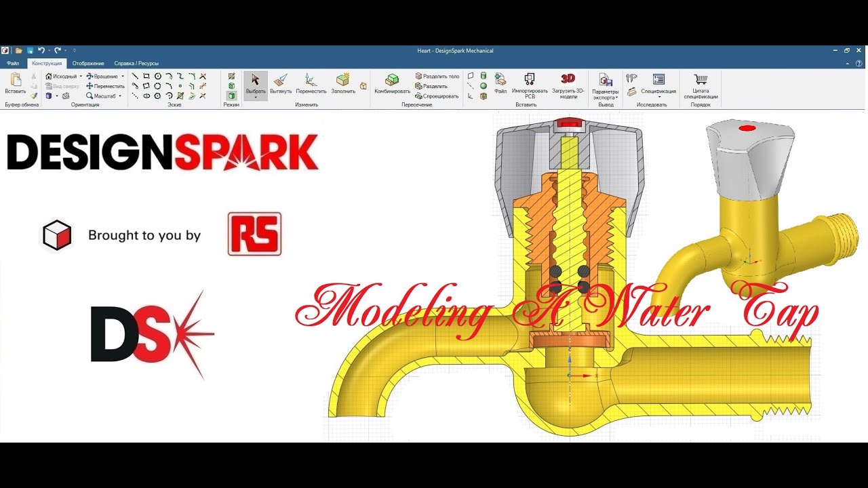Click the Переместить button in Ориентация group
Screen dimensions: 868x488
click(x=106, y=86)
